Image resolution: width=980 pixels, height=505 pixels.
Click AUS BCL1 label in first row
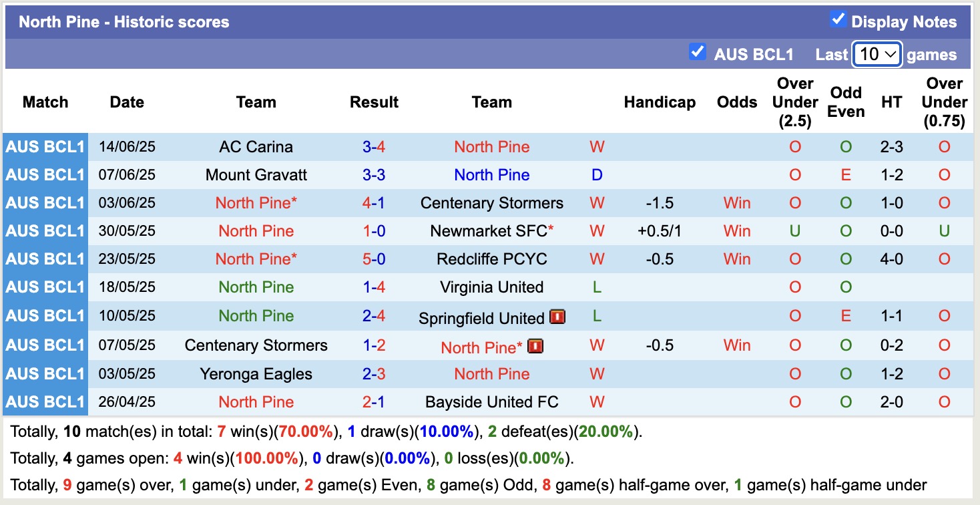pos(45,147)
